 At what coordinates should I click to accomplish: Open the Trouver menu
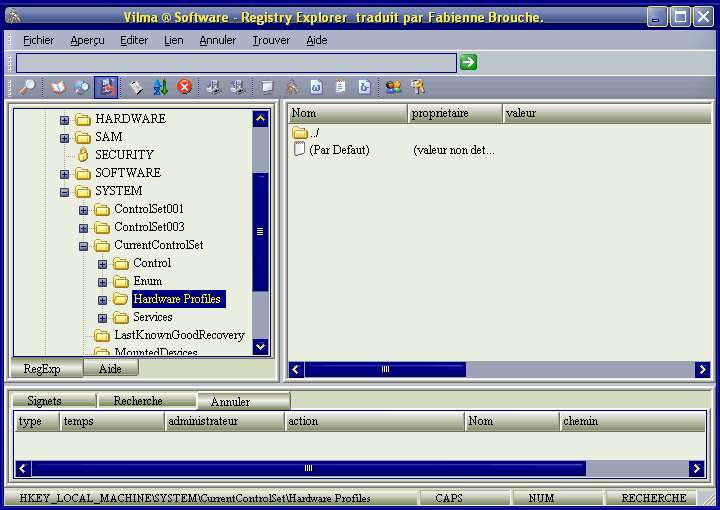coord(271,40)
